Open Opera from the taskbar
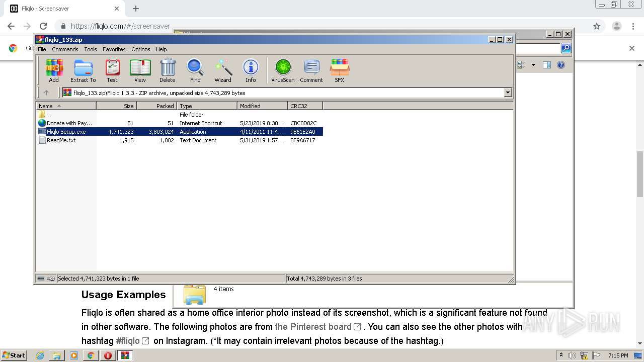644x362 pixels. 108,355
